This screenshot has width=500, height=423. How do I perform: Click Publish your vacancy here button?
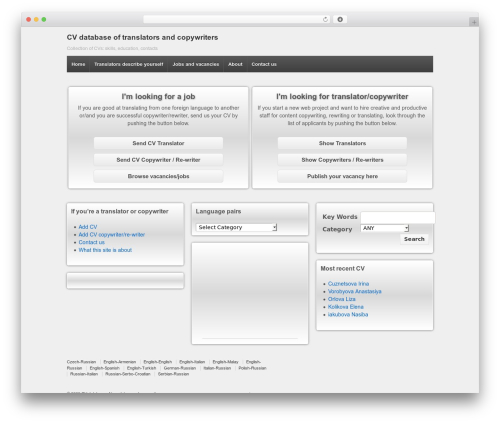click(x=342, y=176)
